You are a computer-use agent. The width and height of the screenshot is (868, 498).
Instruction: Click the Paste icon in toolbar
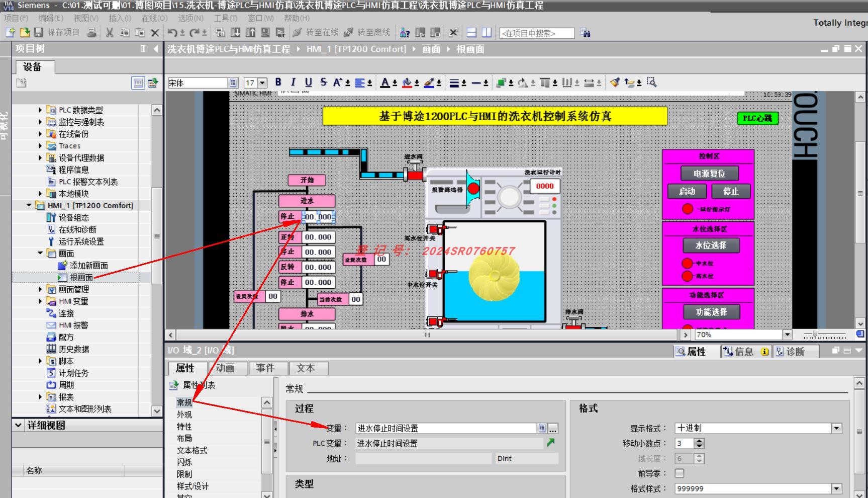[x=140, y=33]
